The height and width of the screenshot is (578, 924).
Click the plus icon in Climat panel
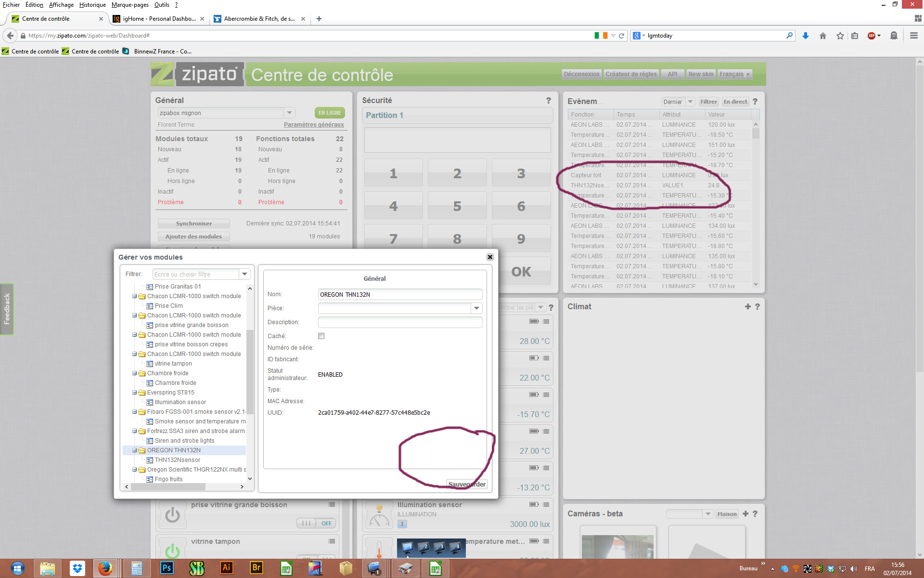pos(747,306)
